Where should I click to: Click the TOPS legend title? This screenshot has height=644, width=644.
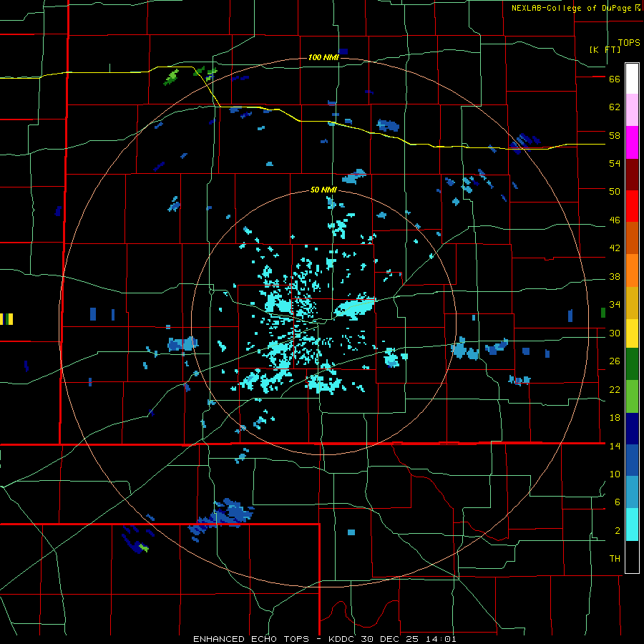pos(629,43)
